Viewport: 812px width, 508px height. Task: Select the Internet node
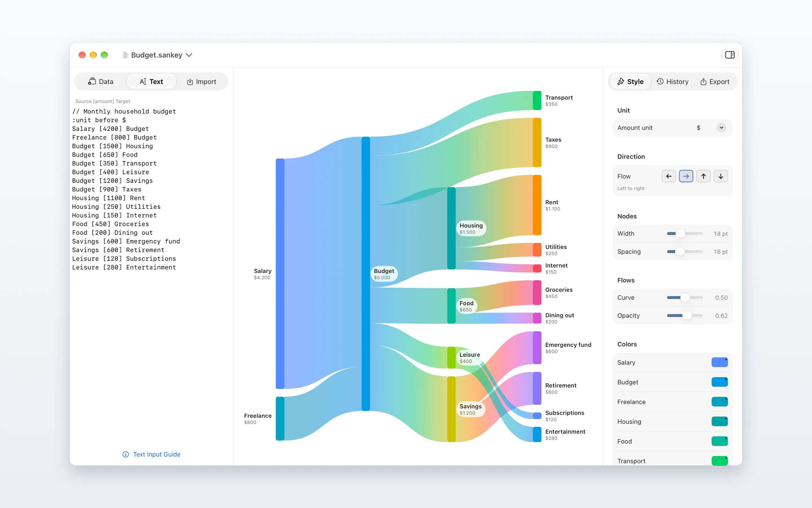point(537,268)
